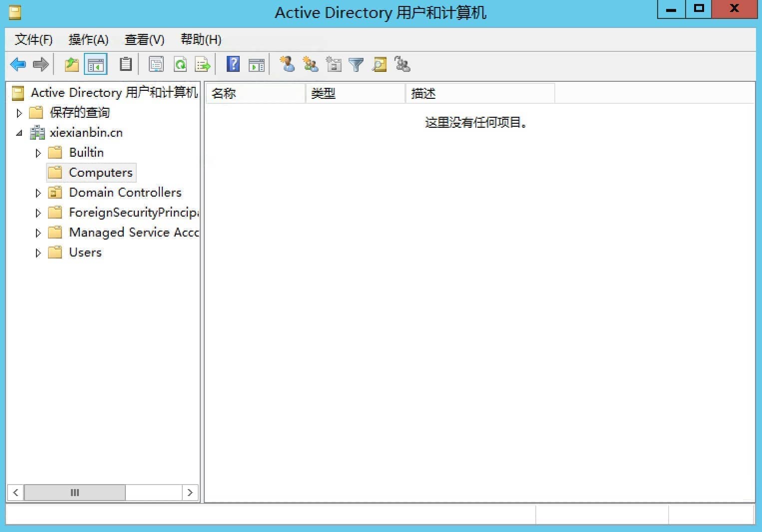
Task: Select the Builtin container
Action: (86, 153)
